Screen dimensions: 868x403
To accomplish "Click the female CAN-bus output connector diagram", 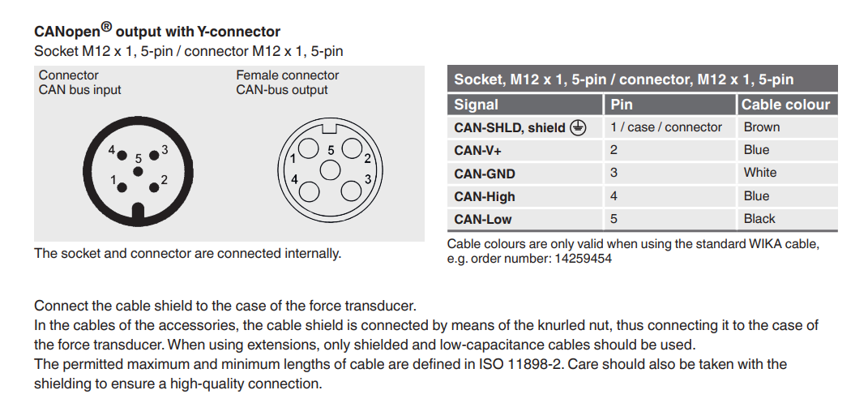I will click(x=329, y=169).
